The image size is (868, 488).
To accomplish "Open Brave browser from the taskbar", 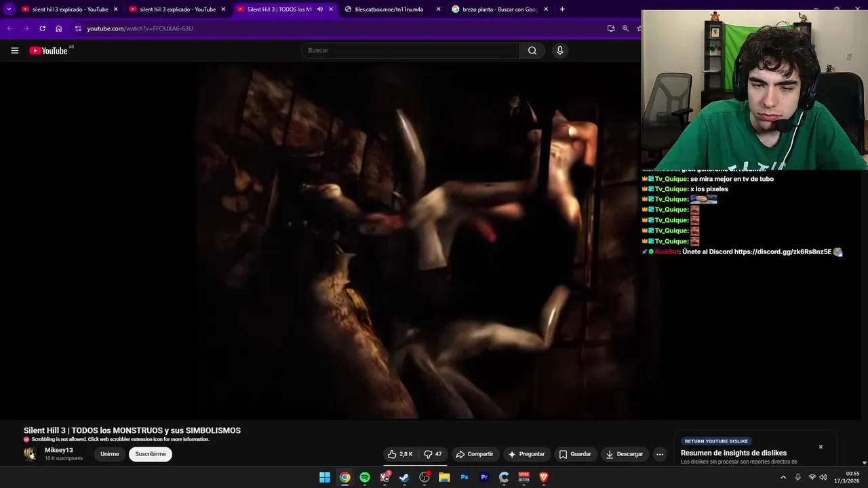I will (544, 477).
